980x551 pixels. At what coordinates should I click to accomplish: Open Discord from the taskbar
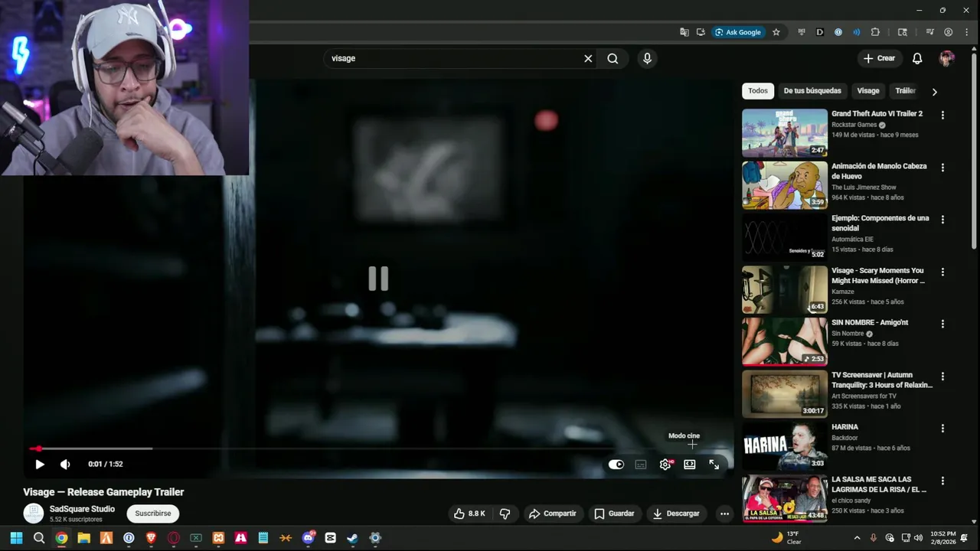pos(308,538)
